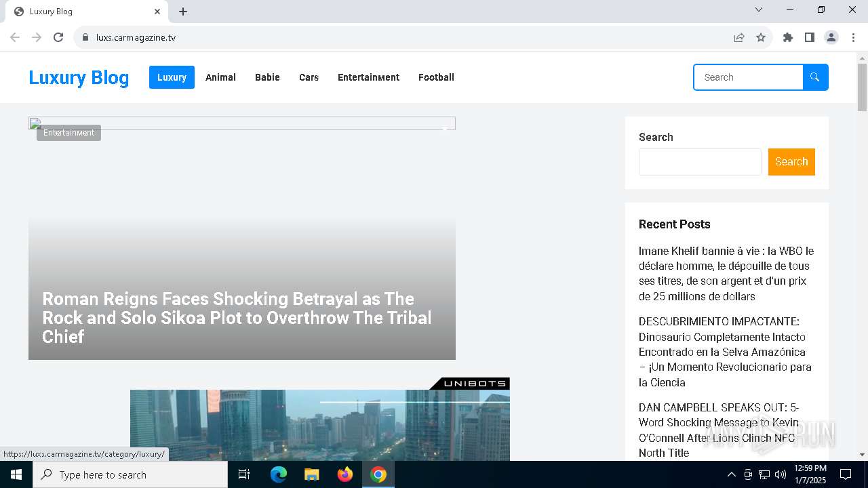The height and width of the screenshot is (488, 868).
Task: Open the extensions puzzle icon
Action: [788, 37]
